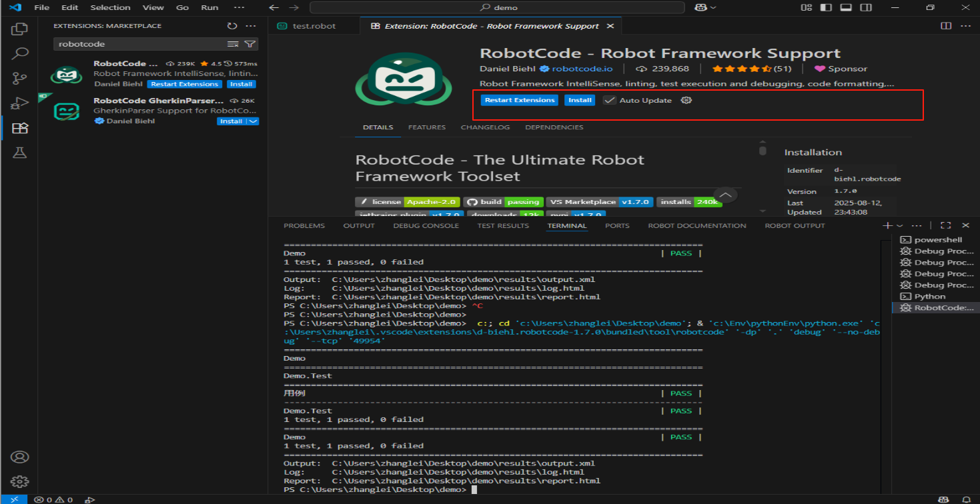
Task: Open the File menu
Action: point(41,7)
